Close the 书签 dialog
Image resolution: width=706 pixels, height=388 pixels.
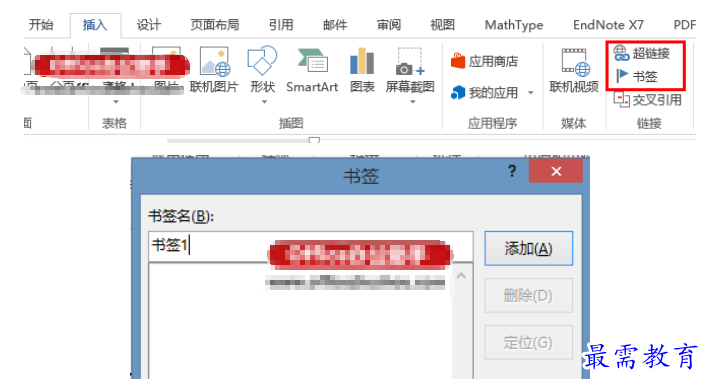point(556,171)
